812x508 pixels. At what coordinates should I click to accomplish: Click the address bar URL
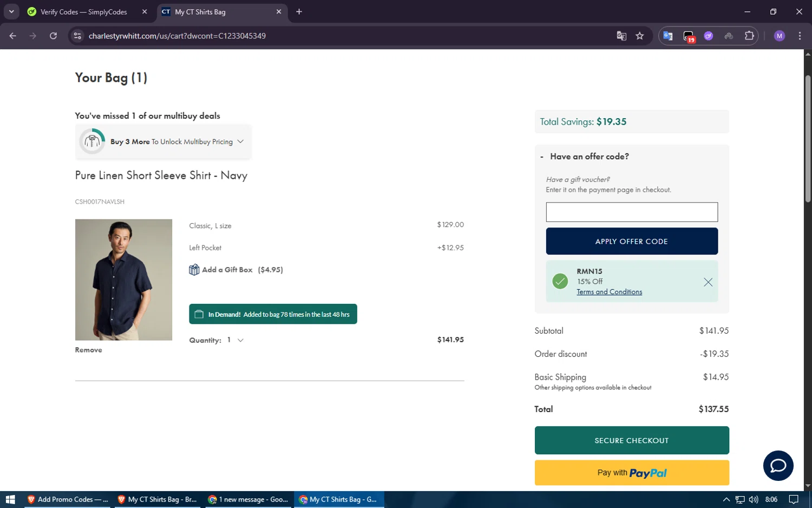tap(177, 36)
